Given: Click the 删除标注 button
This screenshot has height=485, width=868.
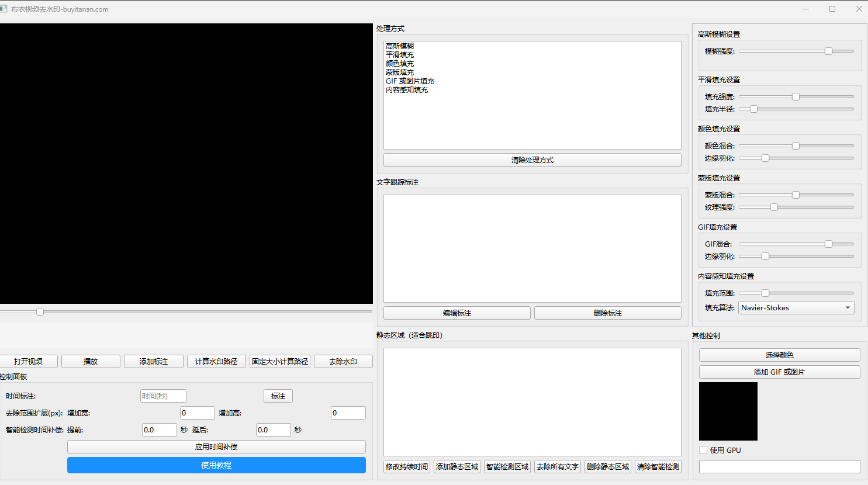Looking at the screenshot, I should click(608, 313).
